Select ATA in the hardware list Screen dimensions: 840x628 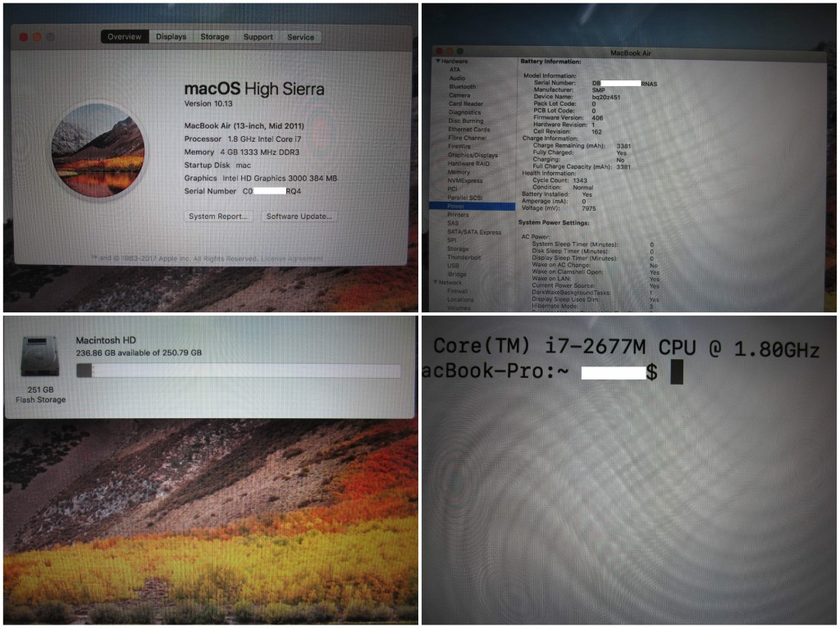coord(454,70)
